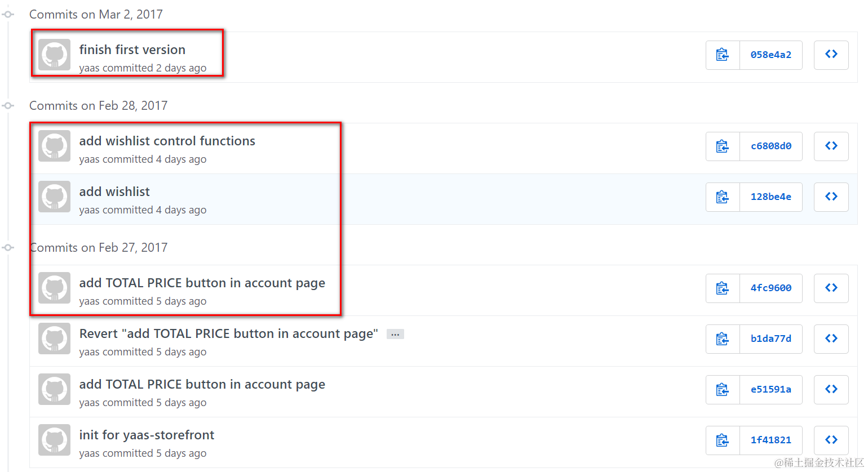Copy SHA for commit c6808d0
Image resolution: width=868 pixels, height=472 pixels.
[723, 146]
